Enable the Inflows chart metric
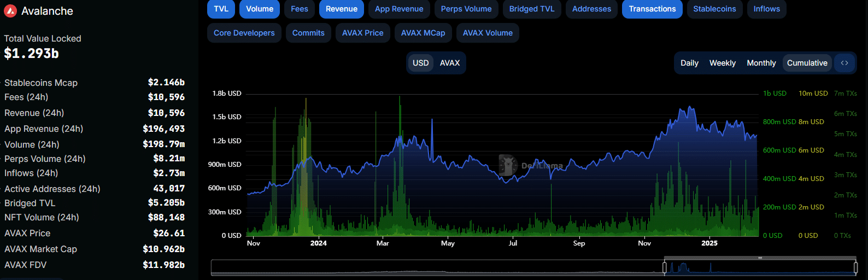Viewport: 868px width, 280px height. click(x=767, y=9)
